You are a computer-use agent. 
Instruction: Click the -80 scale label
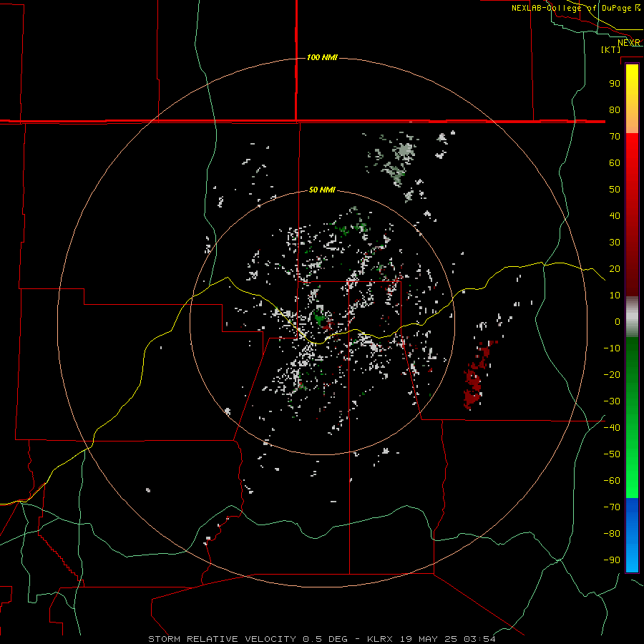coord(612,534)
